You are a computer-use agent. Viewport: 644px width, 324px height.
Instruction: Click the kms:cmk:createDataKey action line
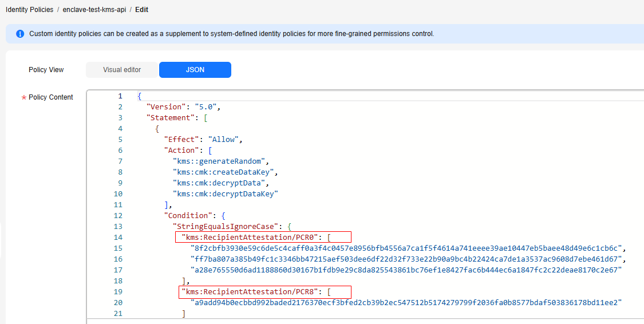(226, 172)
